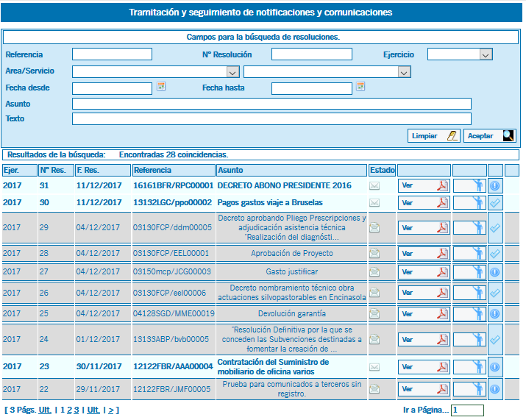Click the checkmark icon for resolution 30
This screenshot has width=526, height=420.
pyautogui.click(x=495, y=203)
